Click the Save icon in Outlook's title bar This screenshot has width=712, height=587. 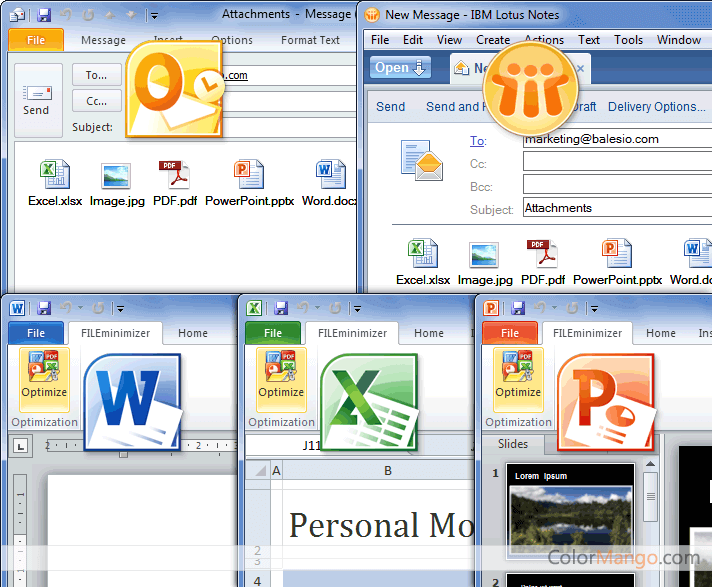(43, 15)
